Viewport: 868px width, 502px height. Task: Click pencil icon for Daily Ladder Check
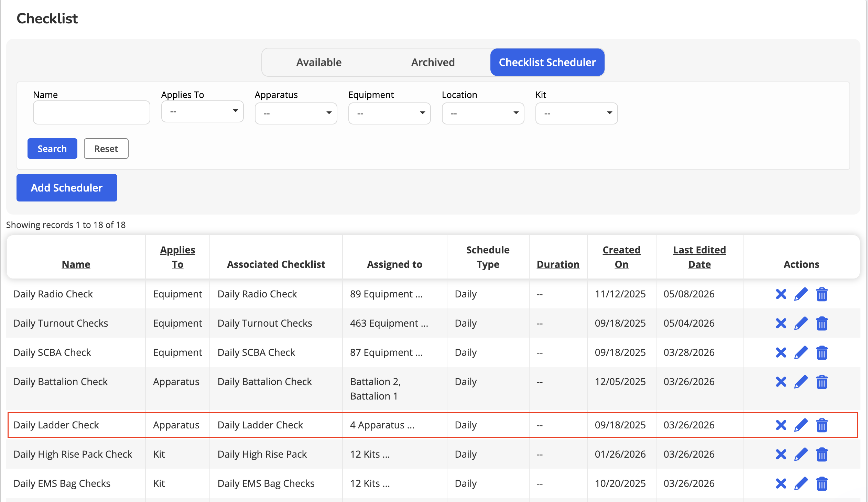point(801,425)
